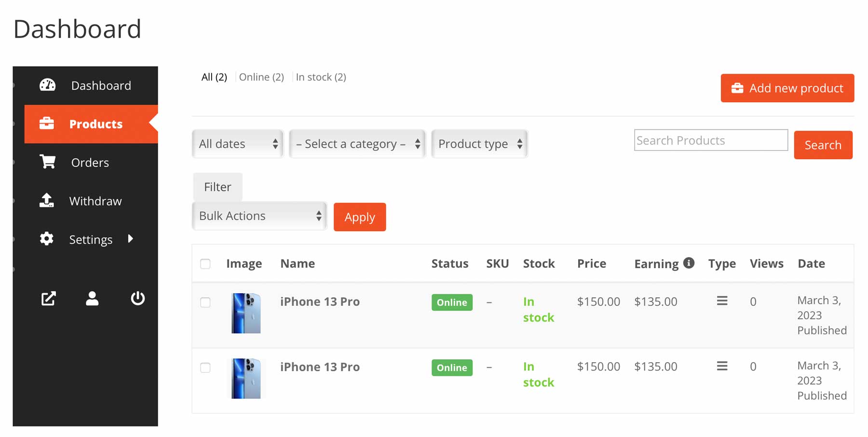Select the In stock filter tab

point(321,77)
